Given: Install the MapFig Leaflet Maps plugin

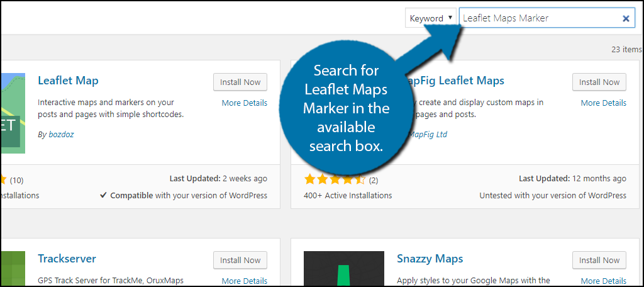Looking at the screenshot, I should click(599, 82).
